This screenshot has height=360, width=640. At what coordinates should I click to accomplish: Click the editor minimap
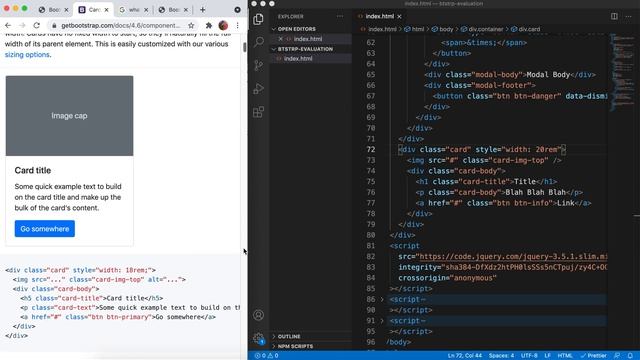pyautogui.click(x=622, y=73)
